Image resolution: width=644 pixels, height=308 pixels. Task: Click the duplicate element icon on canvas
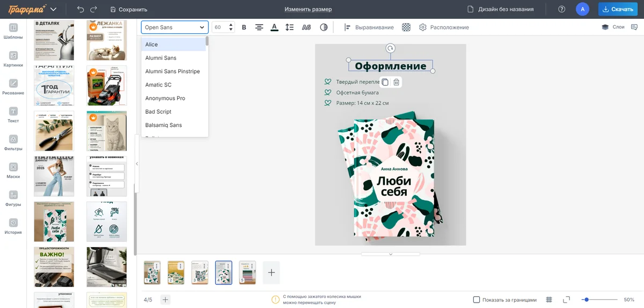pyautogui.click(x=385, y=82)
